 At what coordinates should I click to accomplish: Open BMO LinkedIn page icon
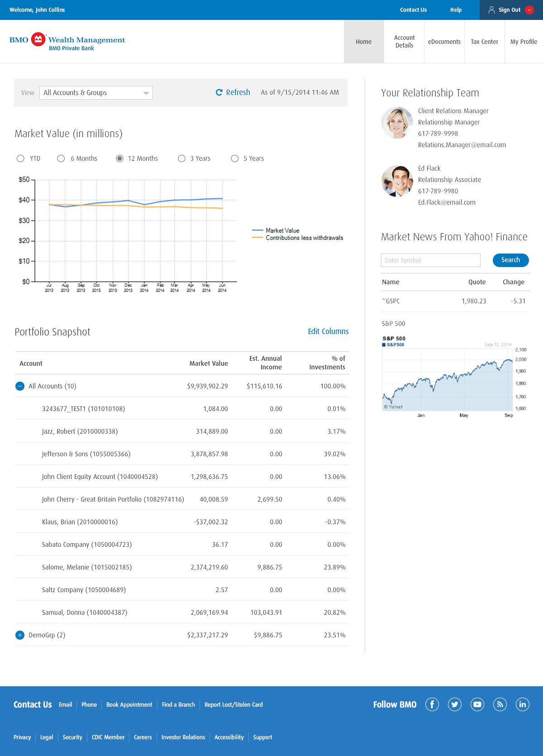(523, 704)
